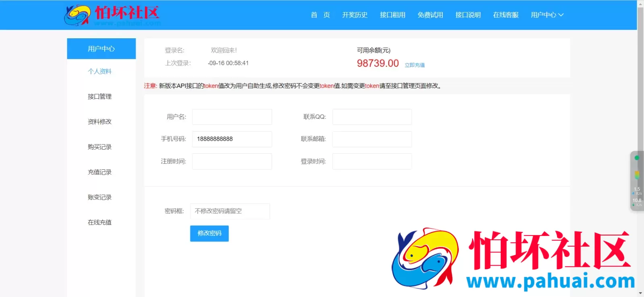The width and height of the screenshot is (644, 297).
Task: Click the green dot on floating widget
Action: click(637, 158)
